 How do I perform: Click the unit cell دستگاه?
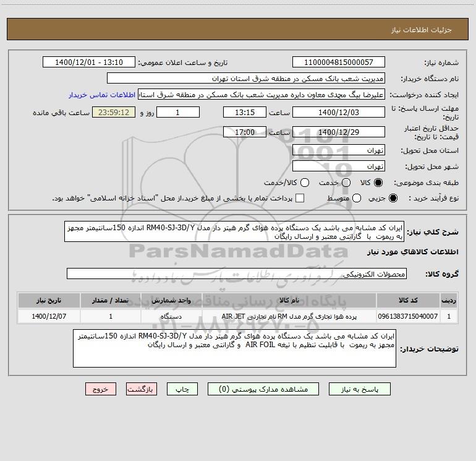171,316
